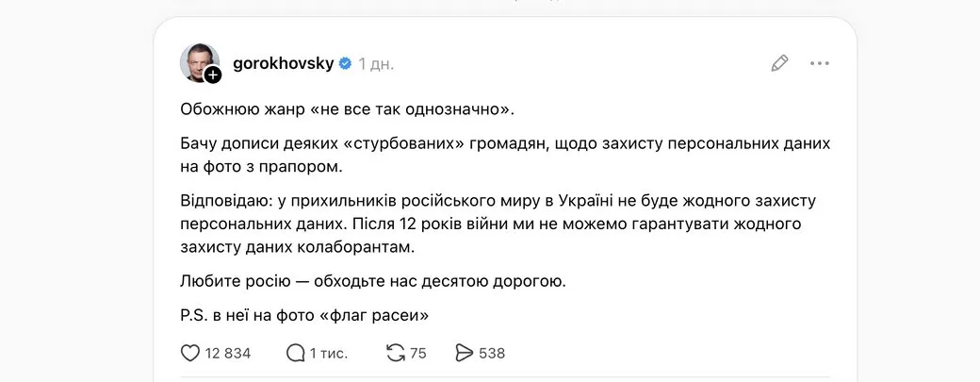Click the line "Обожнюю жанр «не все так однозначно»"
The image size is (980, 382).
click(347, 108)
